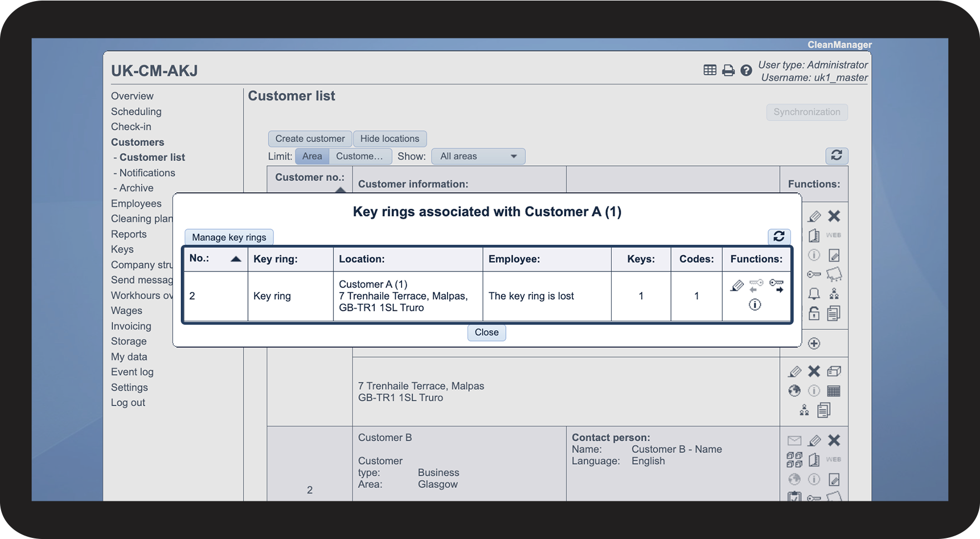Refresh the key rings dialog list
The width and height of the screenshot is (980, 539).
[x=779, y=236]
